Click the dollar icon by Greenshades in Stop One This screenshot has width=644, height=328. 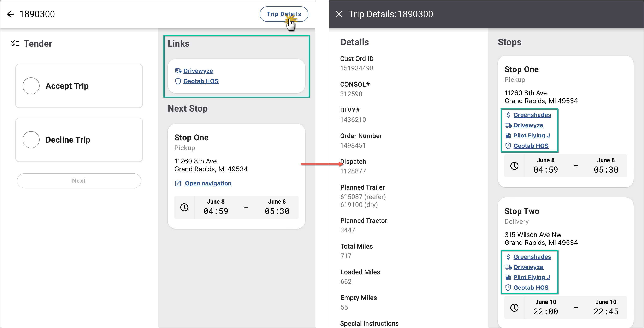508,115
